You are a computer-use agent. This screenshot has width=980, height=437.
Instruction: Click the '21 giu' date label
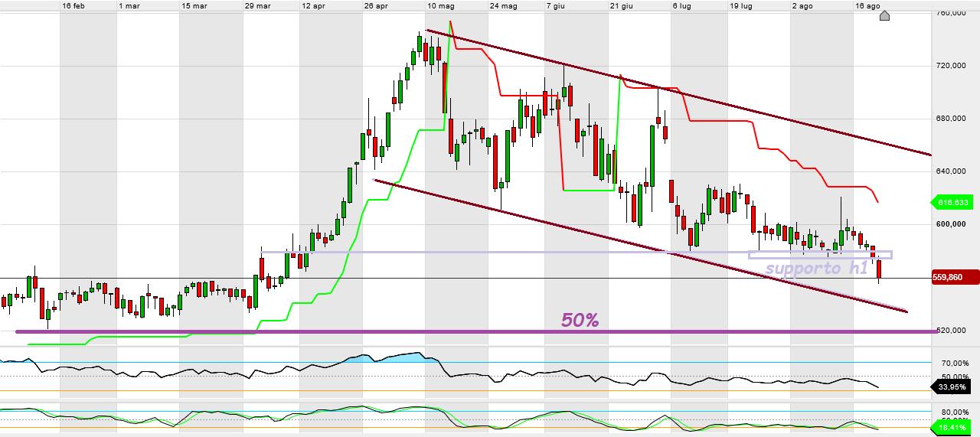click(x=621, y=5)
